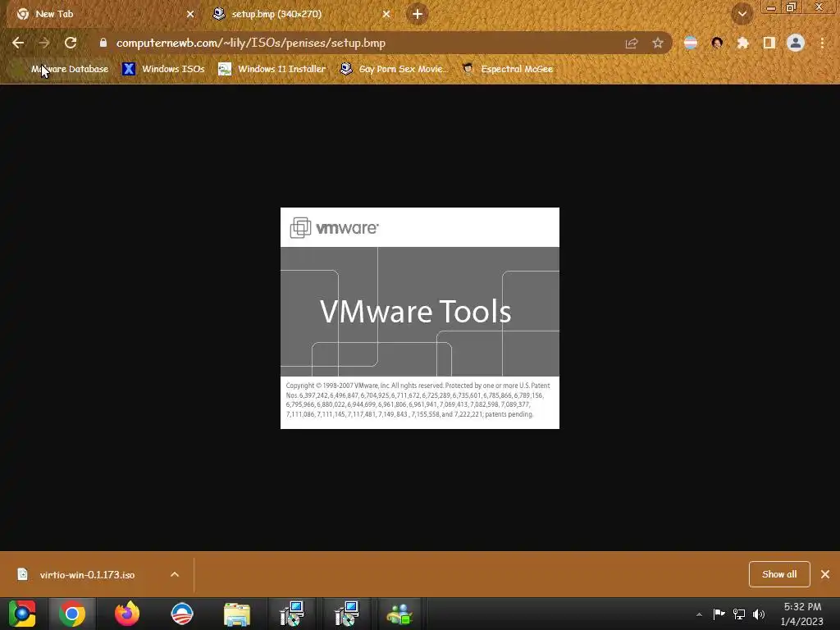
Task: Launch Firefox from the taskbar
Action: pos(127,614)
